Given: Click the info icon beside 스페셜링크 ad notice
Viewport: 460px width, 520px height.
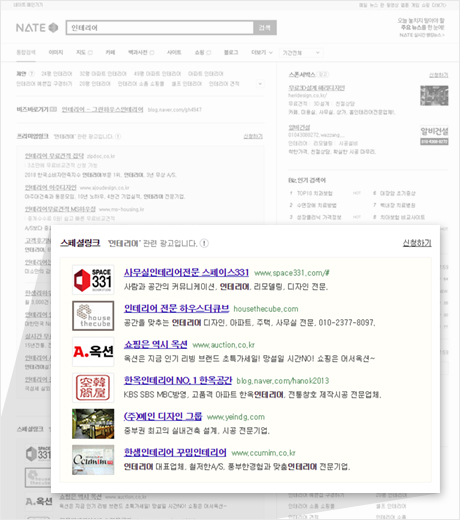Looking at the screenshot, I should point(204,243).
